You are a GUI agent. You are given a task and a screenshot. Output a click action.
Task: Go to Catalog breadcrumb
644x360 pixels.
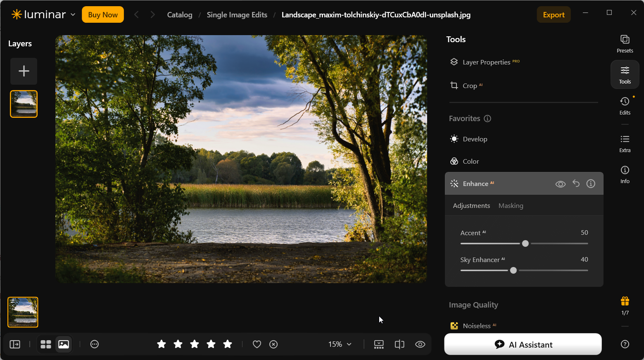(180, 15)
